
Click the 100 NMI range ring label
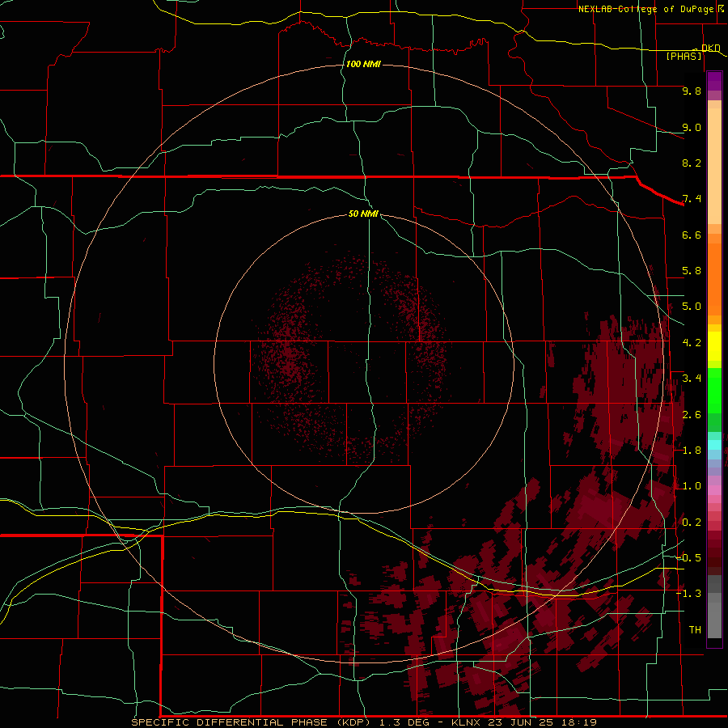pyautogui.click(x=363, y=64)
